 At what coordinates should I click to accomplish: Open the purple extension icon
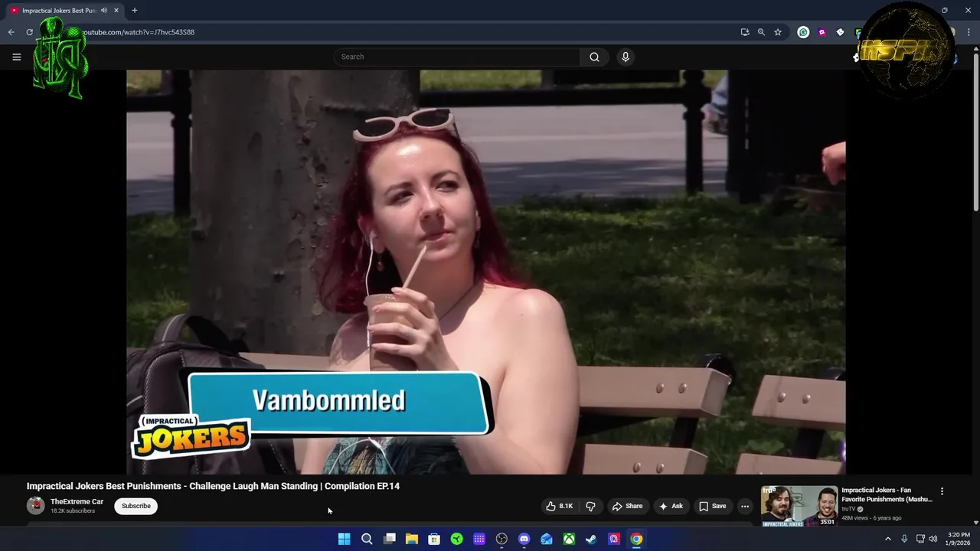[x=822, y=32]
